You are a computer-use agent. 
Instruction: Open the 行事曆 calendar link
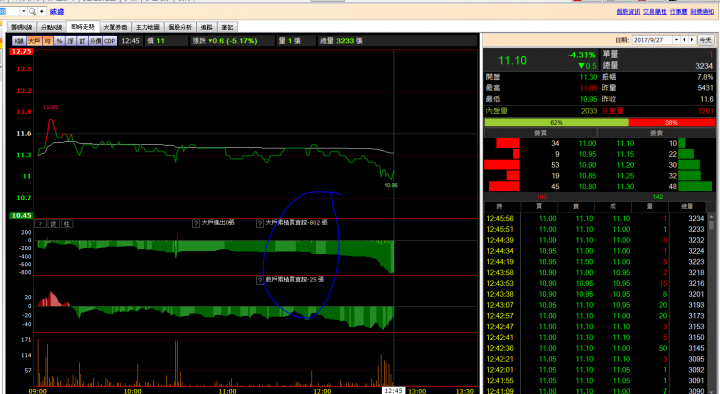(x=678, y=11)
